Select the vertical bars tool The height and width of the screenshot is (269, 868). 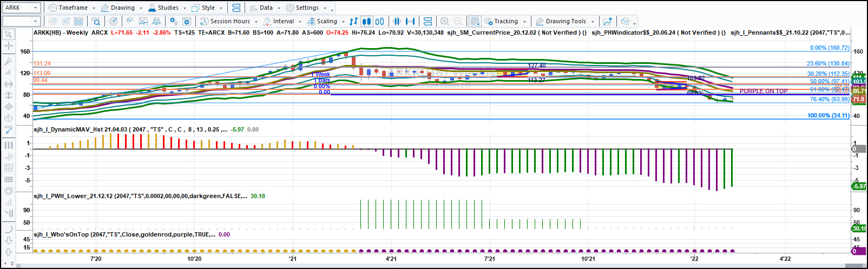9,145
